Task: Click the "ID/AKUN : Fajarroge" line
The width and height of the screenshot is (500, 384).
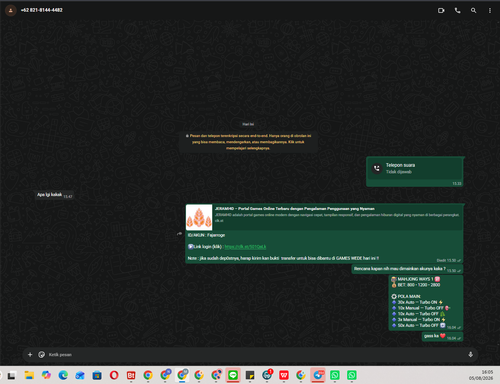Action: pyautogui.click(x=206, y=235)
